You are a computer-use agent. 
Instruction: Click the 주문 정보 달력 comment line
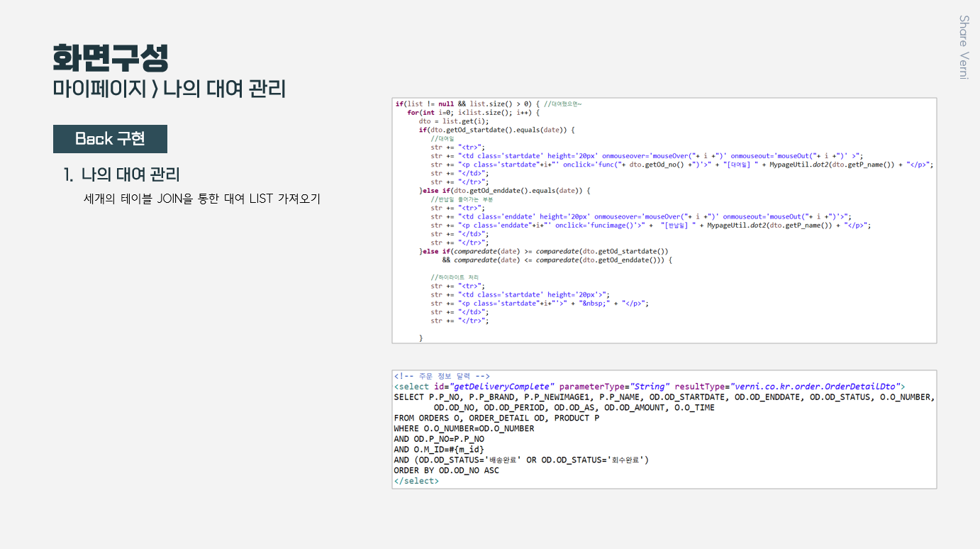[443, 376]
